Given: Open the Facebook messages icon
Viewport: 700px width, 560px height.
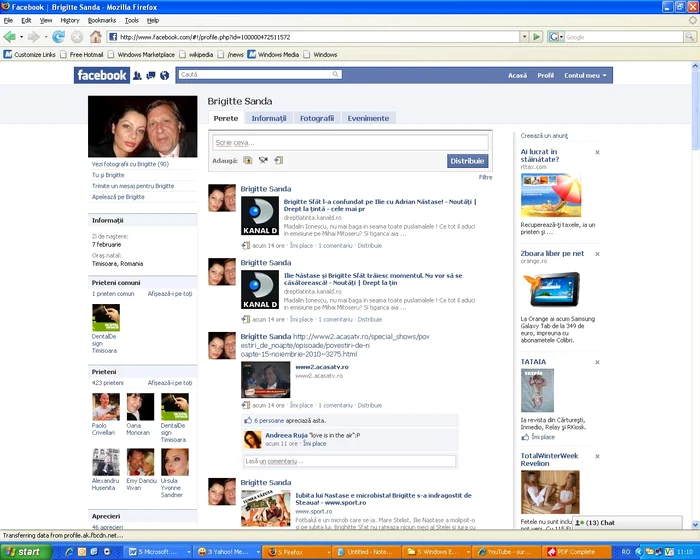Looking at the screenshot, I should point(151,75).
